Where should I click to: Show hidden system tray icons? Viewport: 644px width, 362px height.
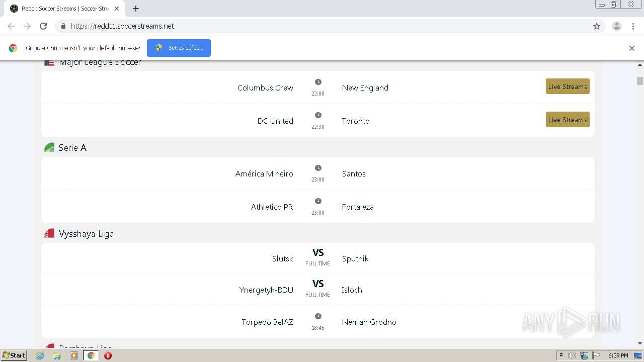click(x=561, y=355)
